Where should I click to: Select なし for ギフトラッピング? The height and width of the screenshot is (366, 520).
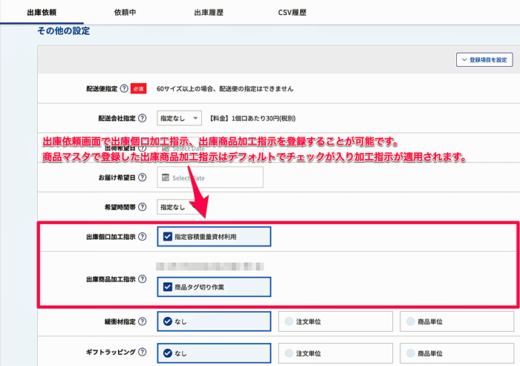coord(214,353)
